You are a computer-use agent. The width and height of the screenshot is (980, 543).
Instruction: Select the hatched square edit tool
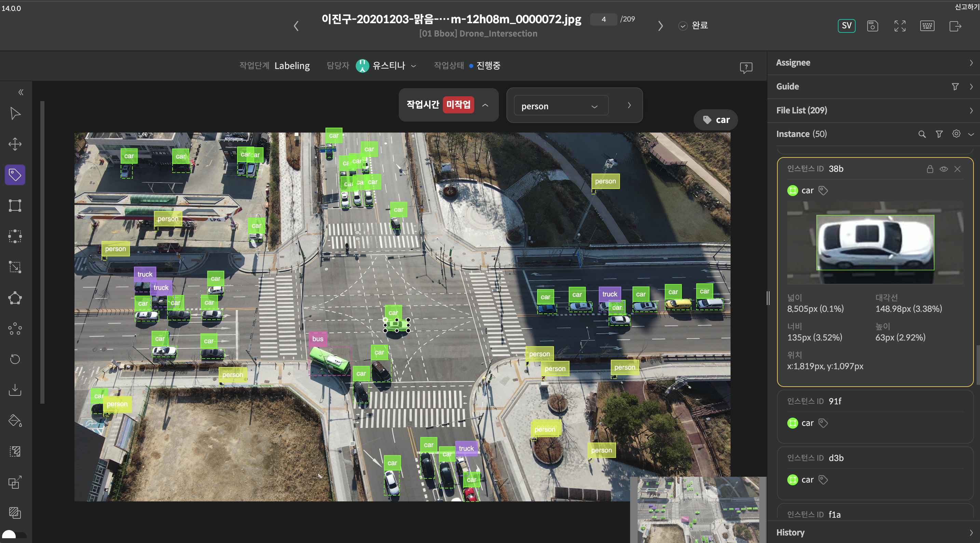click(x=15, y=451)
